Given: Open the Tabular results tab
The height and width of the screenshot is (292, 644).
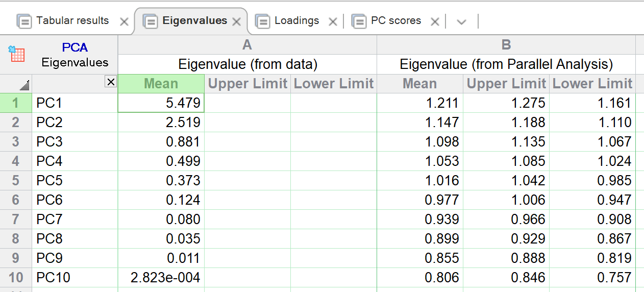Looking at the screenshot, I should pos(72,21).
